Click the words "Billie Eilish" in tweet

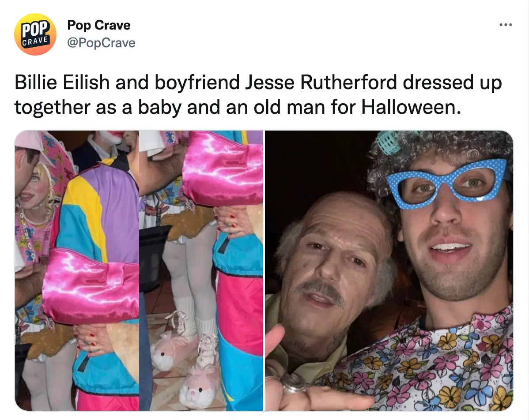[62, 82]
